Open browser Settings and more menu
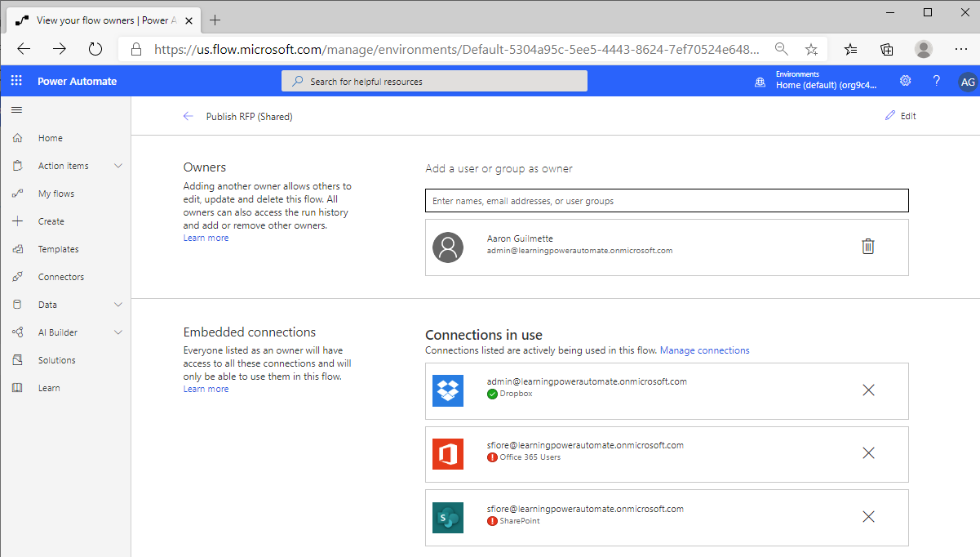This screenshot has height=557, width=980. point(960,49)
